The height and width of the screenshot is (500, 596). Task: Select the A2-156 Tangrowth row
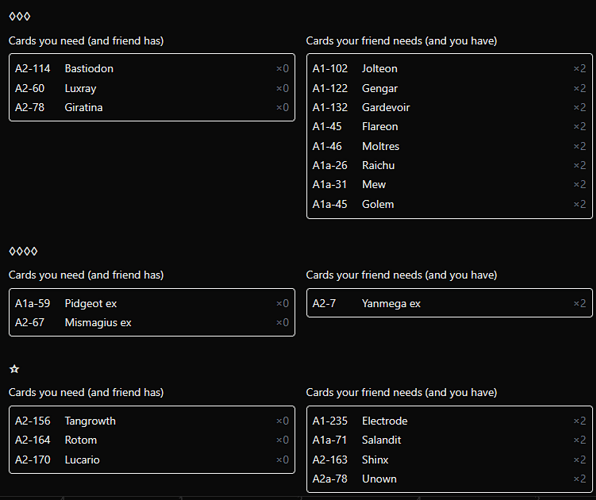coord(152,421)
